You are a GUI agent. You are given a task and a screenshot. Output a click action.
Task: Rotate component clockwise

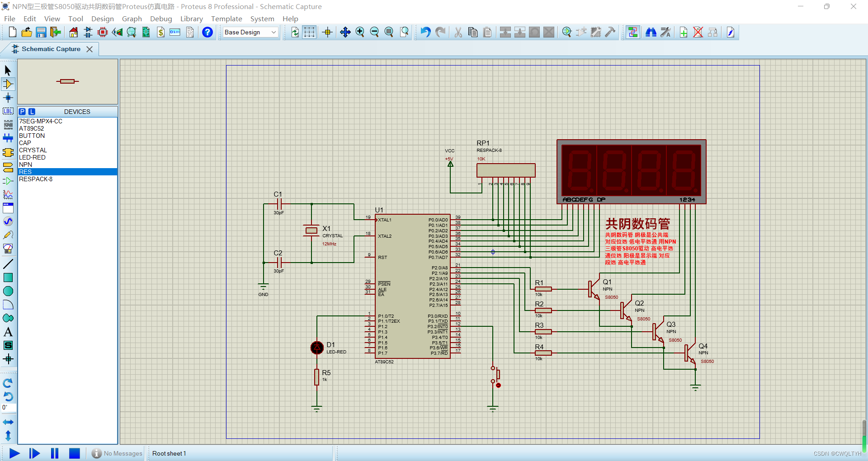pyautogui.click(x=8, y=383)
